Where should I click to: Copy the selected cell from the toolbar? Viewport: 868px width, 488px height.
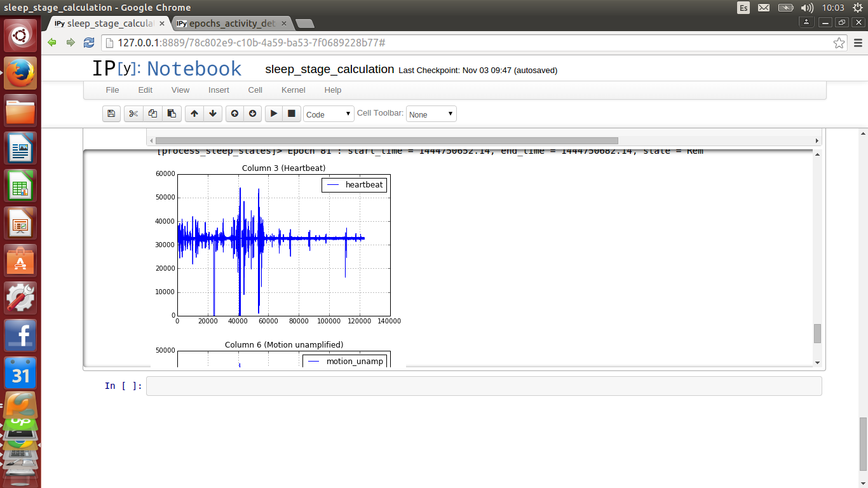(x=153, y=114)
